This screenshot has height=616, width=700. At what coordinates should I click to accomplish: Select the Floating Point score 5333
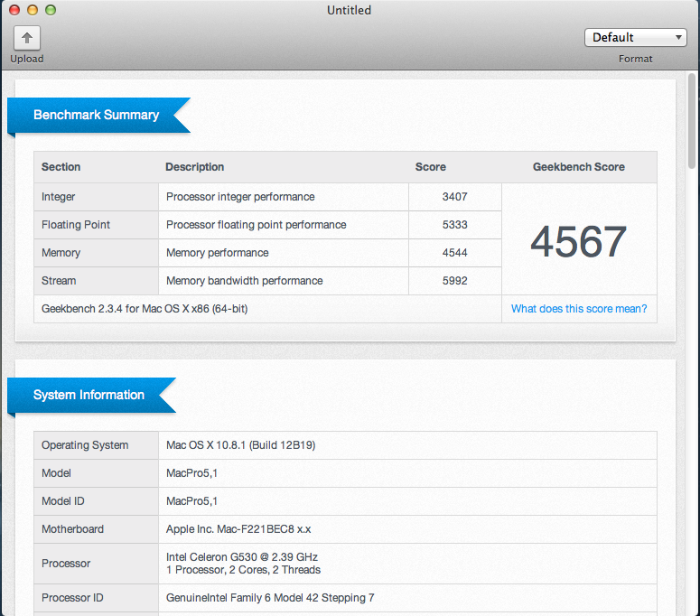pyautogui.click(x=454, y=225)
